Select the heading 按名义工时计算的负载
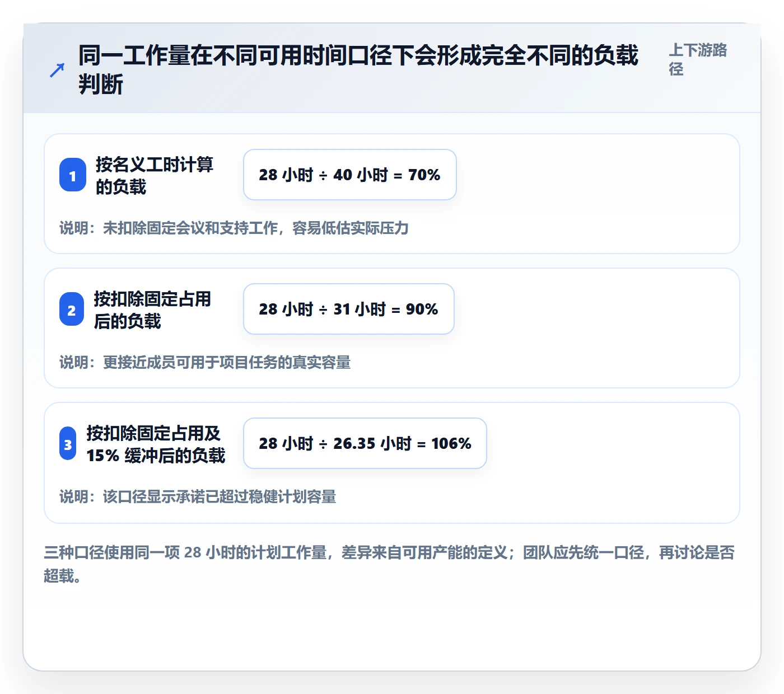The image size is (784, 694). pyautogui.click(x=155, y=175)
